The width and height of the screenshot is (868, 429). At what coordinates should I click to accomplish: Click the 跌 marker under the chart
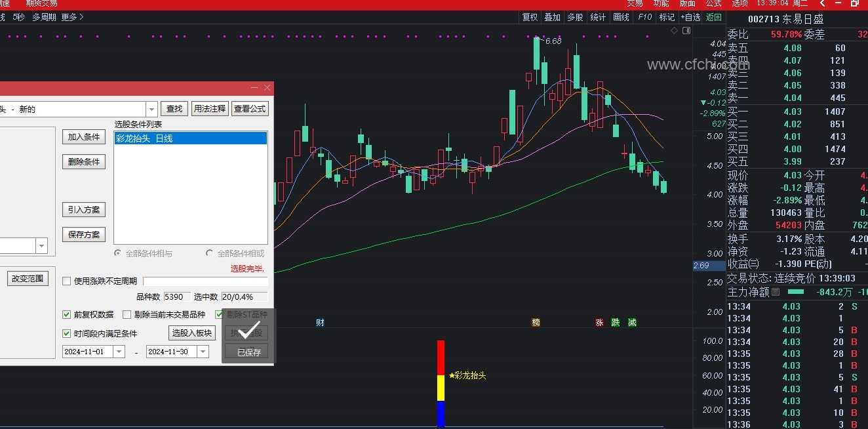coord(615,322)
